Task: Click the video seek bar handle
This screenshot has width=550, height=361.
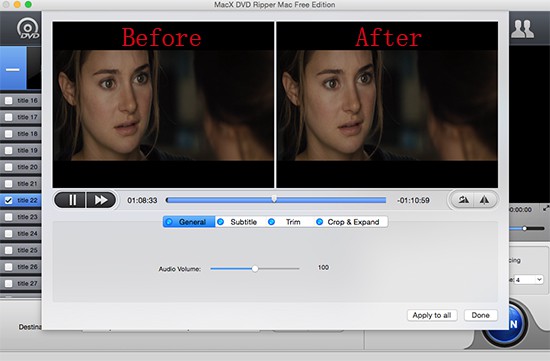Action: click(x=274, y=199)
